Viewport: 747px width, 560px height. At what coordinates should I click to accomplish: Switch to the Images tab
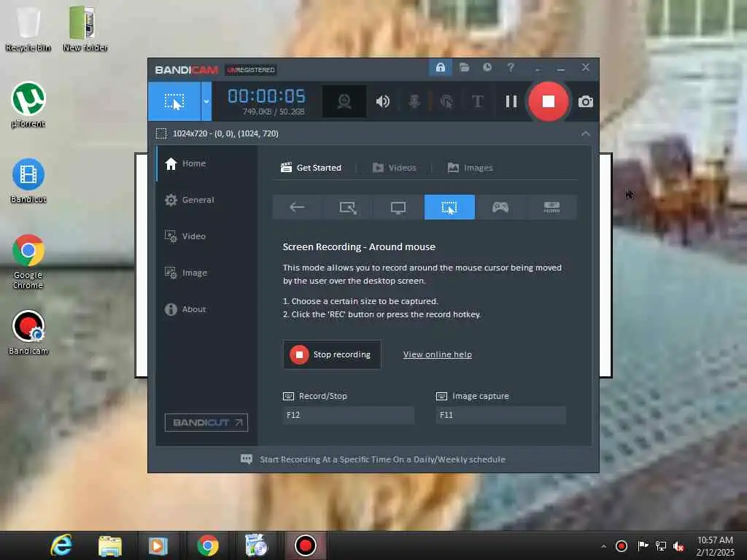pos(471,168)
